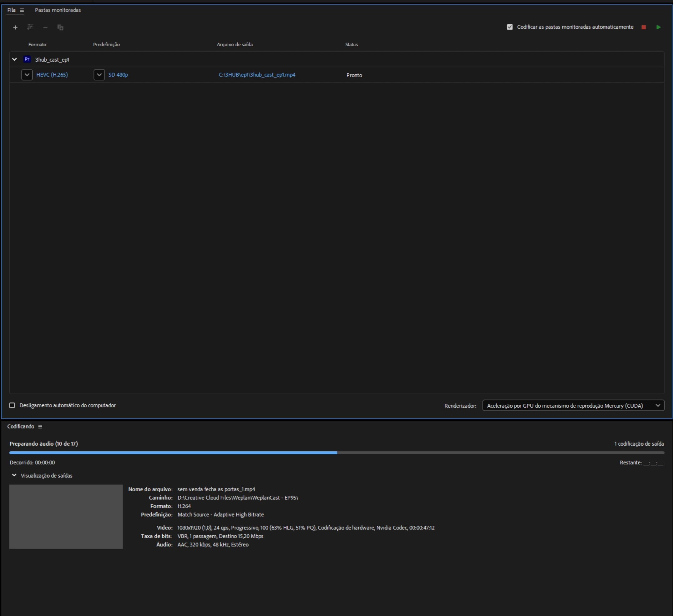
Task: Select the Fila tab
Action: [11, 10]
